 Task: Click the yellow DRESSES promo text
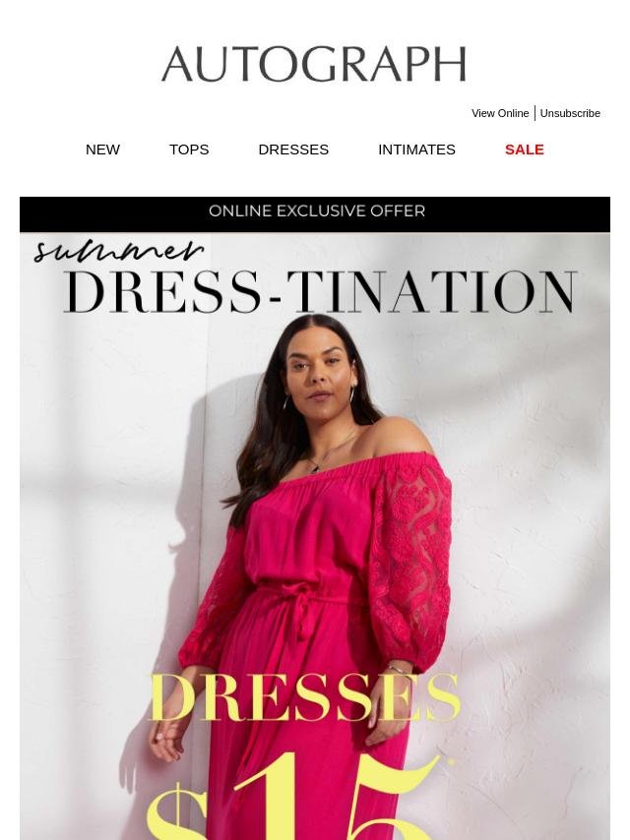[304, 696]
